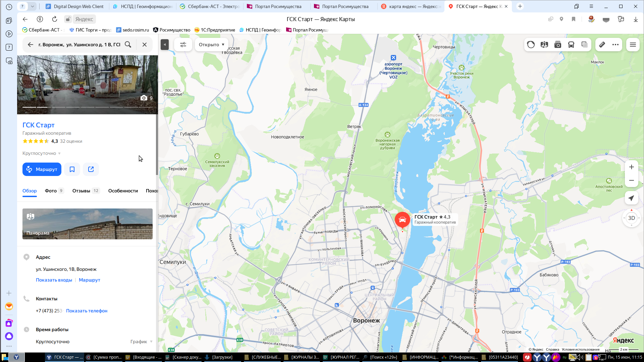Enable street panoramas layer on map
Screen dimensions: 644x362
544,45
